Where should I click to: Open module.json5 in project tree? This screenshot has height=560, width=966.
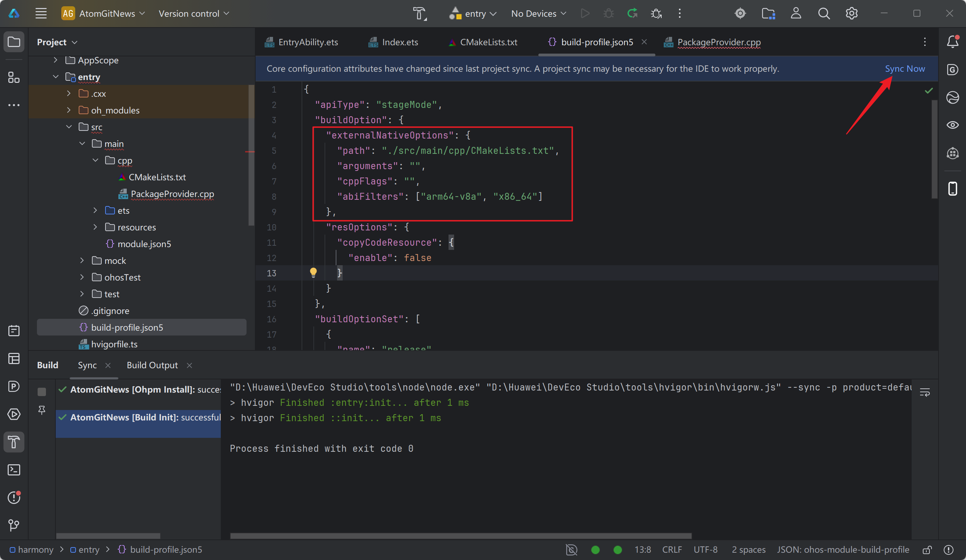tap(144, 244)
